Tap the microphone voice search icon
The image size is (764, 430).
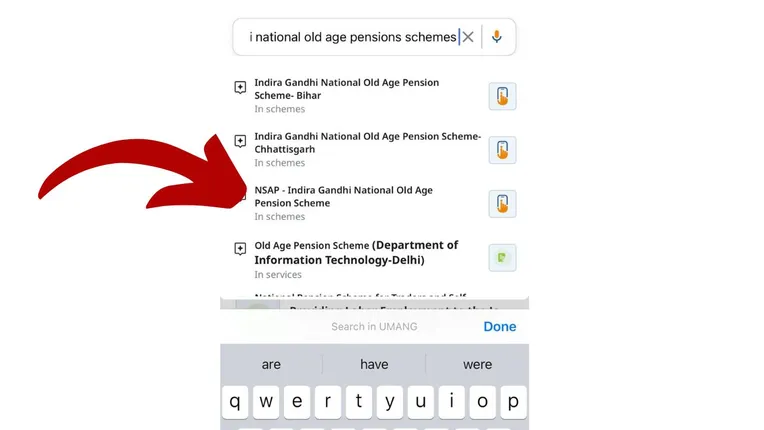pos(497,37)
